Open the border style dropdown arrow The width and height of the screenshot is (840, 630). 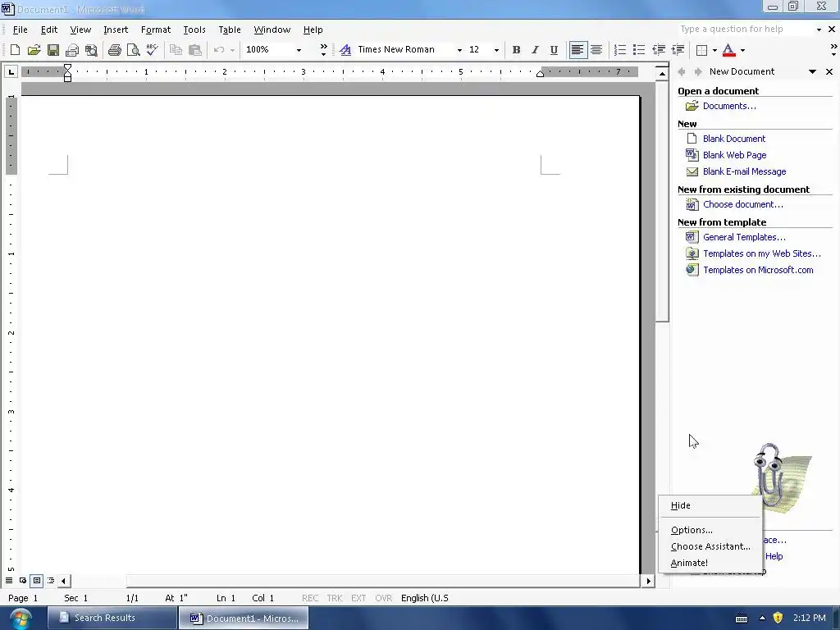pos(714,50)
